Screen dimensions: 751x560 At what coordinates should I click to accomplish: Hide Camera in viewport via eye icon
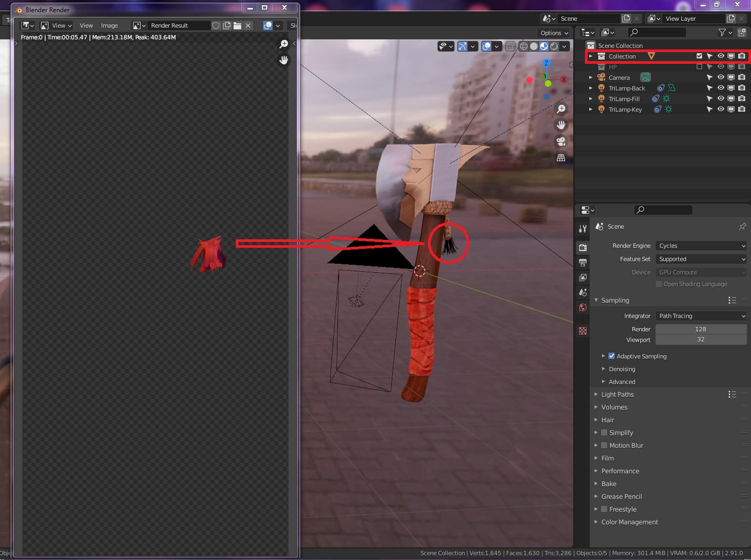pos(721,77)
